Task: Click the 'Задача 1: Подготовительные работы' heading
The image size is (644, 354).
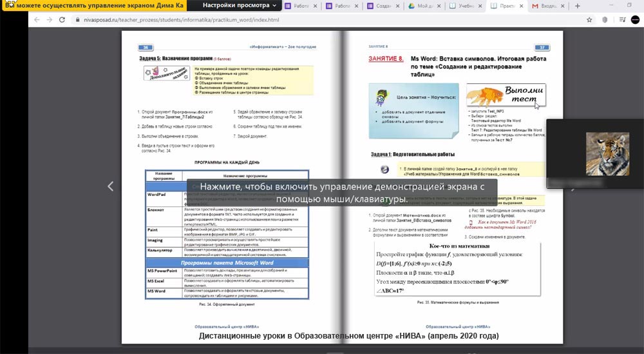Action: click(x=412, y=155)
